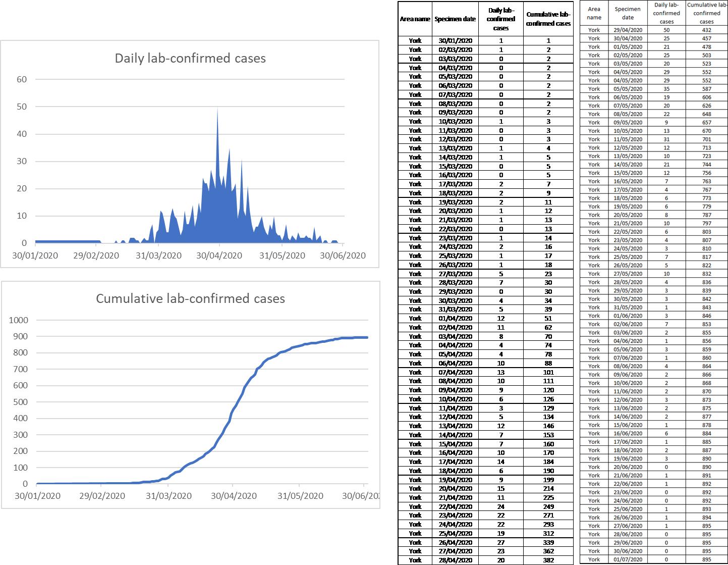Click date cell 13/04/2020 in table

pos(456,426)
